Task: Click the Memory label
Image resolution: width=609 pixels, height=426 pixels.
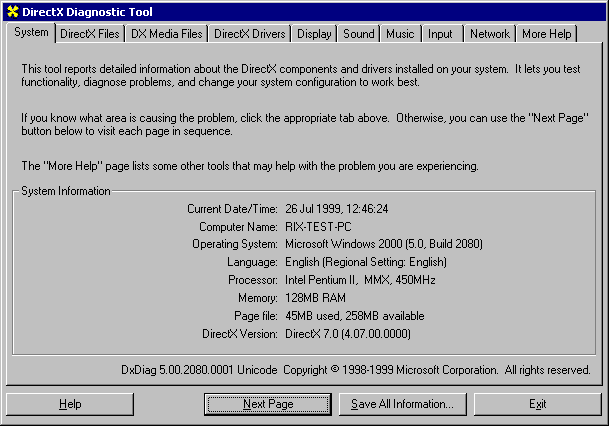Action: 258,298
